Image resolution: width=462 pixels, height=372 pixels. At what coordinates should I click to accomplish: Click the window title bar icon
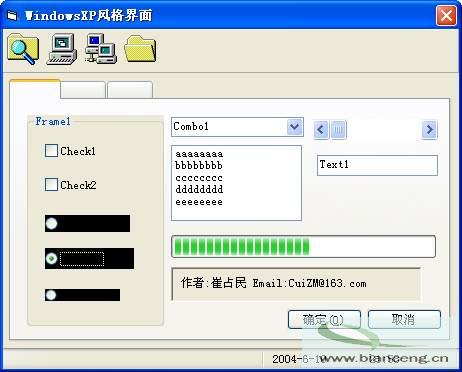coord(12,16)
